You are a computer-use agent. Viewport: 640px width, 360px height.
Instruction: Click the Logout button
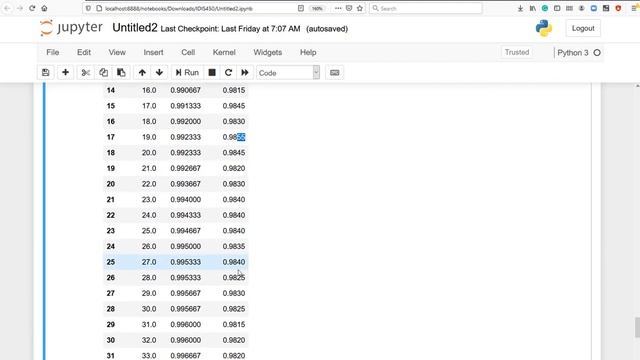pyautogui.click(x=583, y=28)
